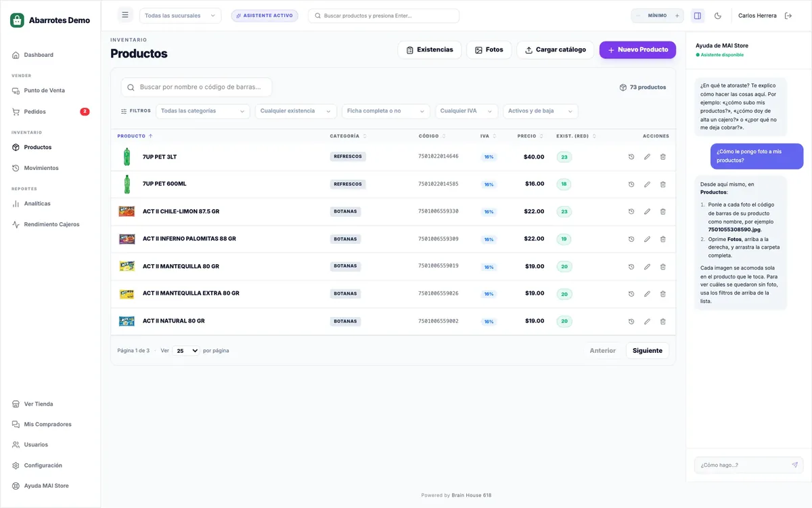Focus the search by name or barcode field
Image resolution: width=812 pixels, height=508 pixels.
coord(196,87)
